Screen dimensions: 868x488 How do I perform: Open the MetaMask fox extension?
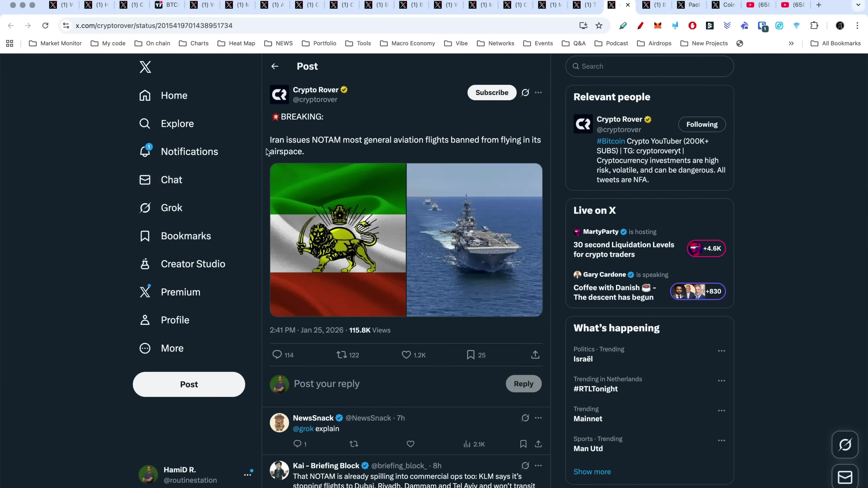[657, 26]
